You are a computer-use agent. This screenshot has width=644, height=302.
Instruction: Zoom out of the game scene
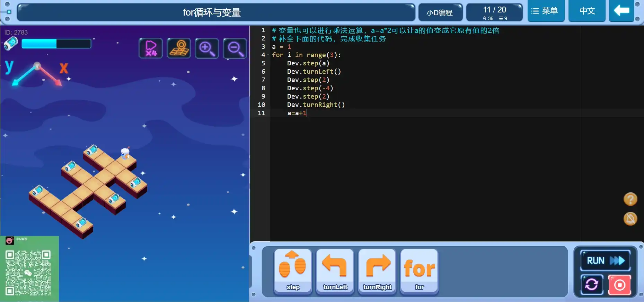pos(235,48)
